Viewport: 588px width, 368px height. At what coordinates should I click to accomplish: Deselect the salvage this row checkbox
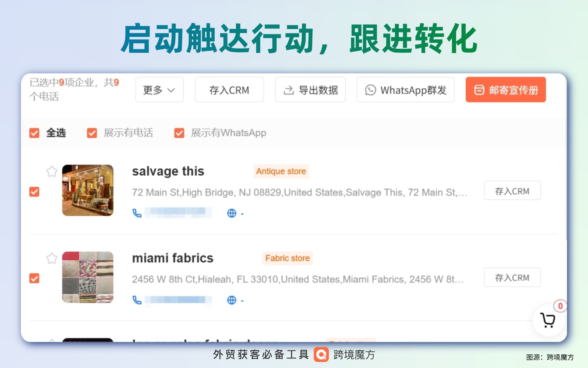click(x=35, y=192)
